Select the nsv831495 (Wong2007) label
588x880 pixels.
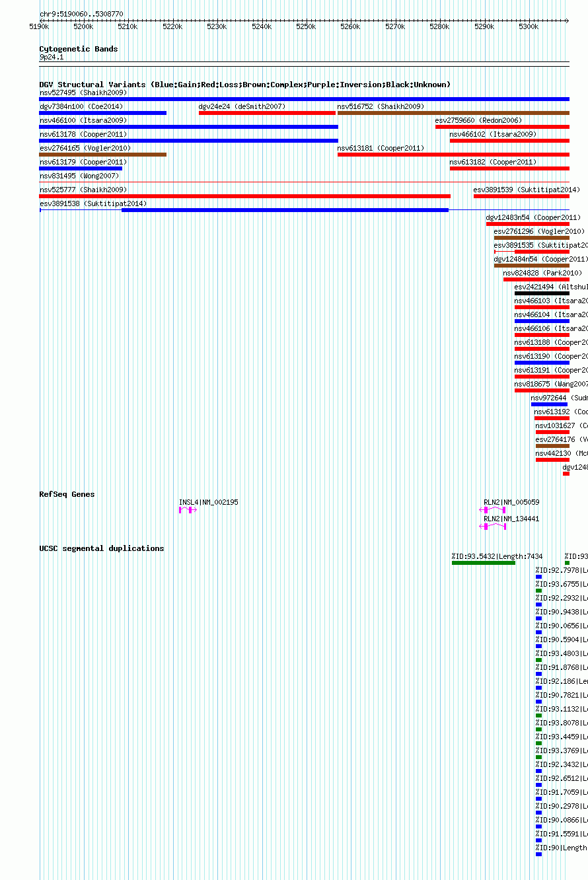[x=79, y=176]
